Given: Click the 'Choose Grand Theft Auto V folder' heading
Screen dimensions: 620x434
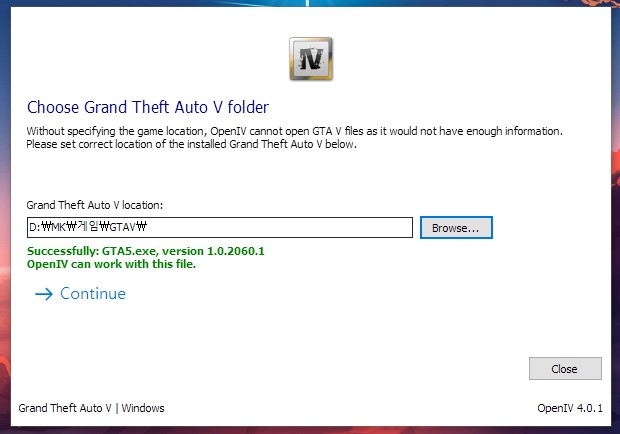Looking at the screenshot, I should coord(148,107).
